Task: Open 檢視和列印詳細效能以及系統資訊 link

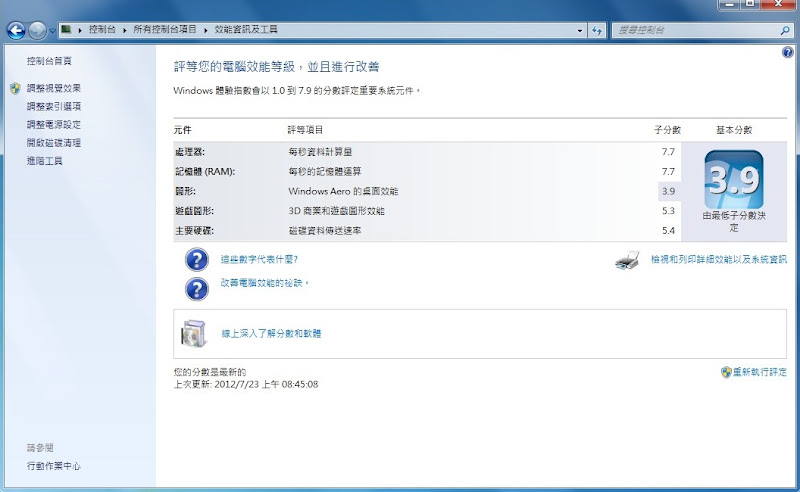Action: 718,259
